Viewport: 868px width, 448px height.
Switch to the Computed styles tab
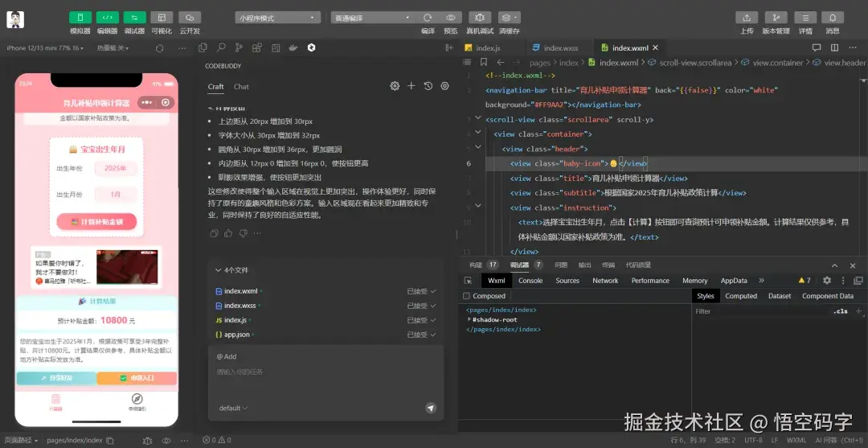click(x=741, y=296)
